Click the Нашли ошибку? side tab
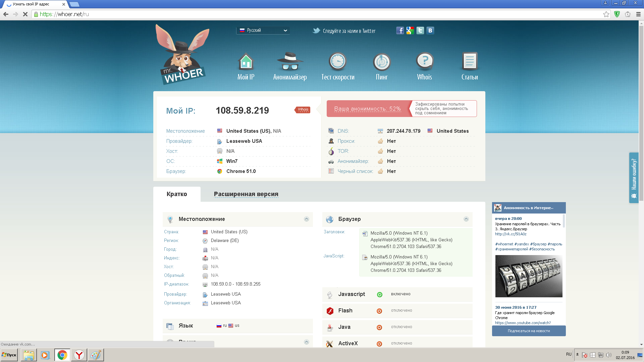Screen dimensions: 644x362 [x=634, y=178]
